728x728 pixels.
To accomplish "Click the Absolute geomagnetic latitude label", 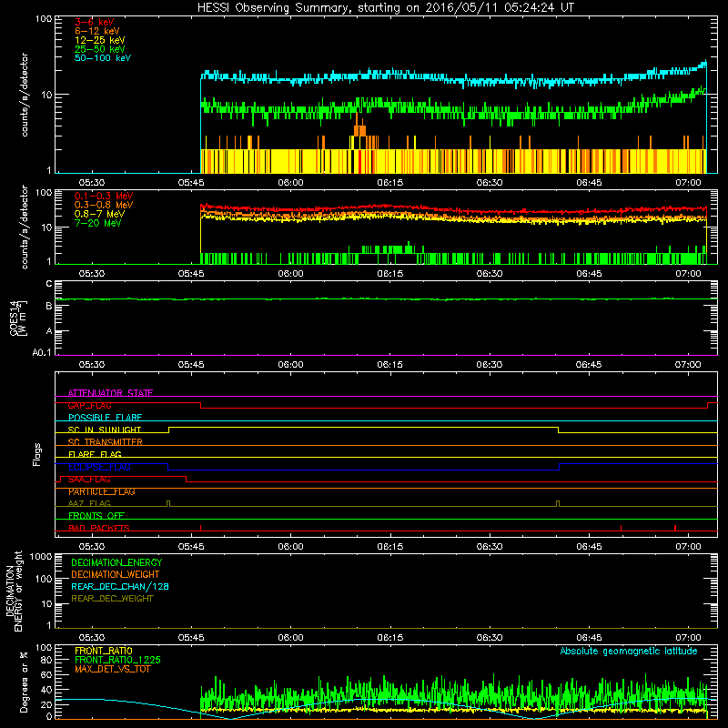I will pyautogui.click(x=629, y=651).
